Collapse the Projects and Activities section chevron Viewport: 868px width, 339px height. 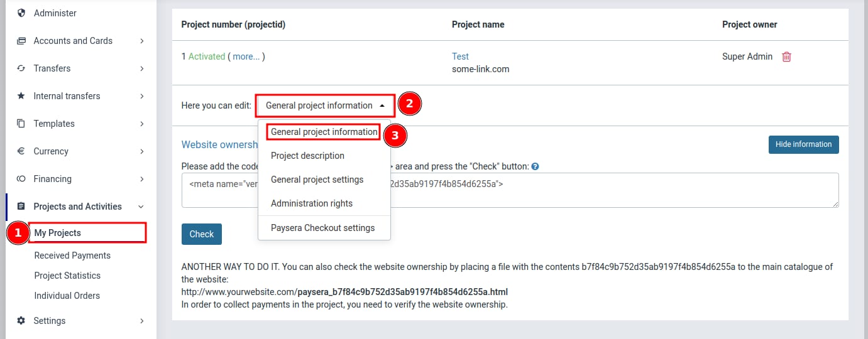141,207
